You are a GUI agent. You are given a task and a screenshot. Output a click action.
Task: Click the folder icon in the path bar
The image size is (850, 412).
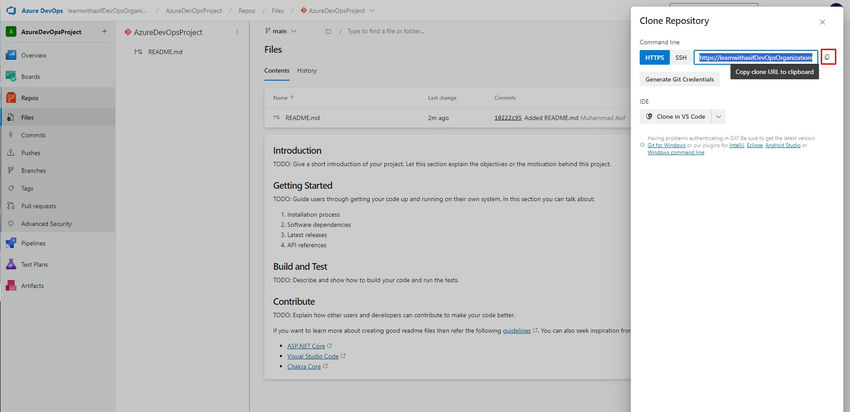tap(327, 31)
